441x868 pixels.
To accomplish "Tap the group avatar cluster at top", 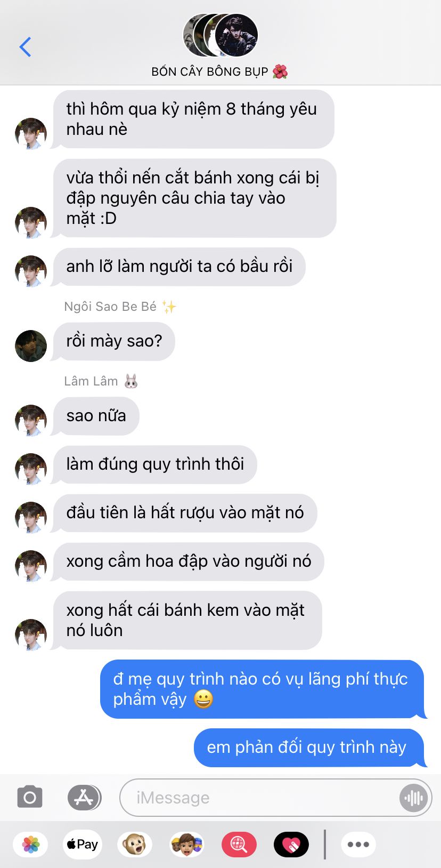I will (220, 35).
